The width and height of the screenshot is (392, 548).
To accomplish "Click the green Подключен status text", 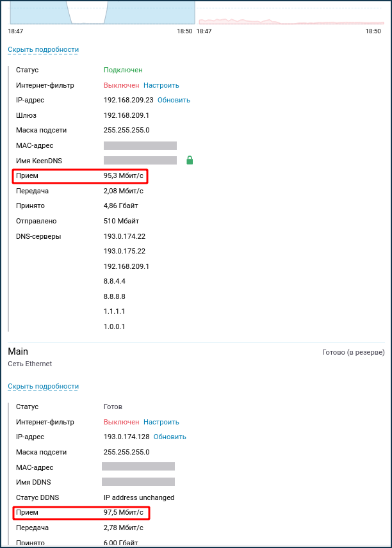I will (123, 70).
